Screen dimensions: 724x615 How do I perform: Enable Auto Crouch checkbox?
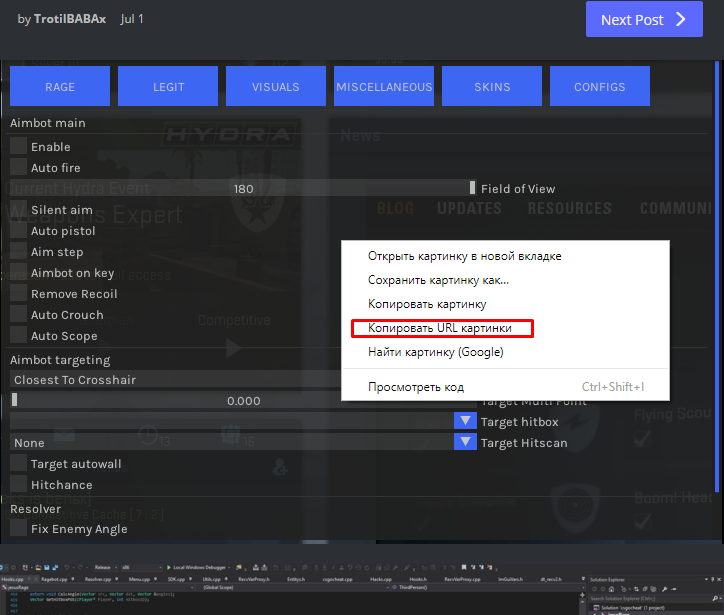click(x=18, y=314)
